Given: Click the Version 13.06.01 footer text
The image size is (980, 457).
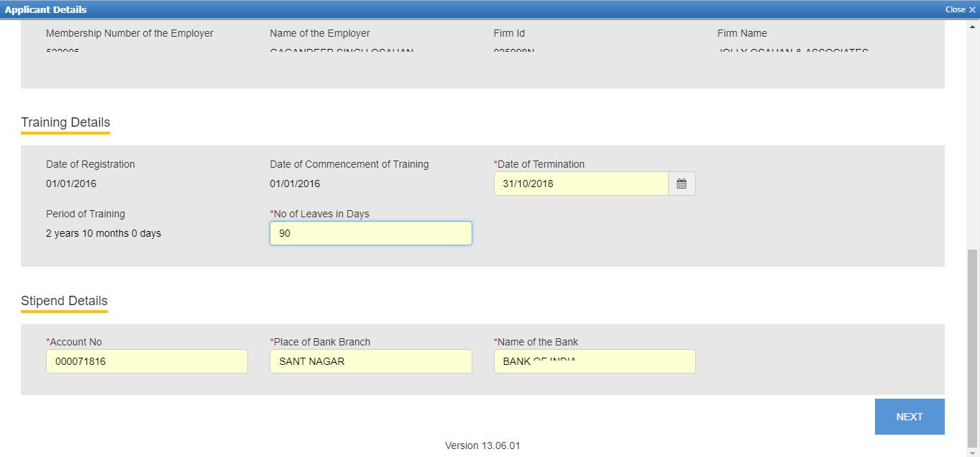Looking at the screenshot, I should pos(482,445).
